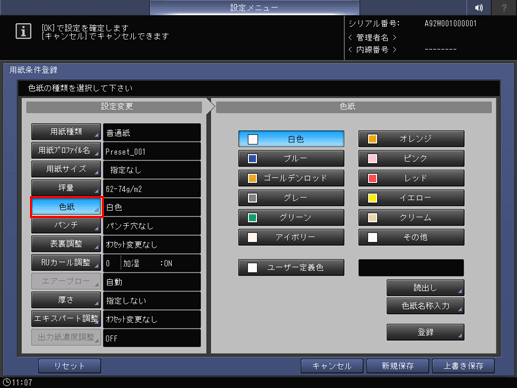
Task: Click パンチ穴なし punch value
Action: click(152, 226)
